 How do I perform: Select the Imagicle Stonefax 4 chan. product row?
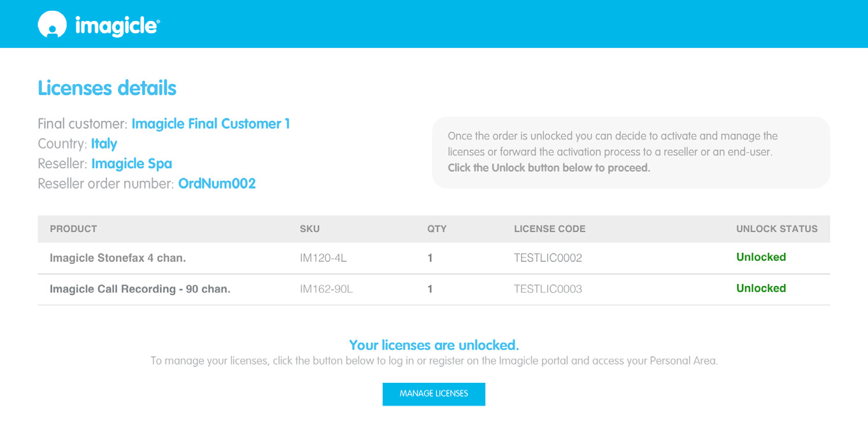(118, 258)
